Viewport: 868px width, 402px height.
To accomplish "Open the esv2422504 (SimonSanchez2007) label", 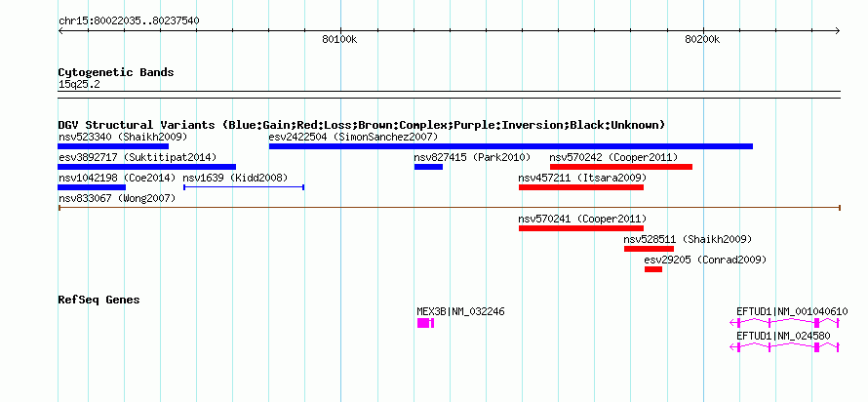I will pos(353,137).
